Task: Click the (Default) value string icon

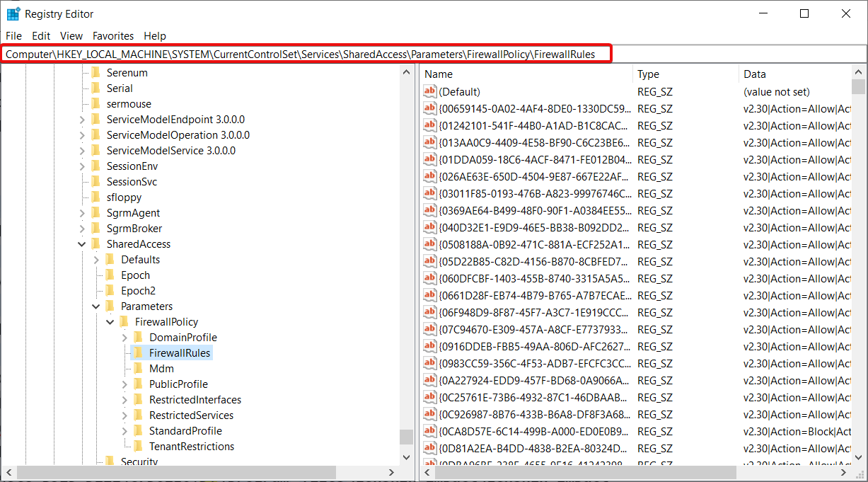Action: (x=430, y=91)
